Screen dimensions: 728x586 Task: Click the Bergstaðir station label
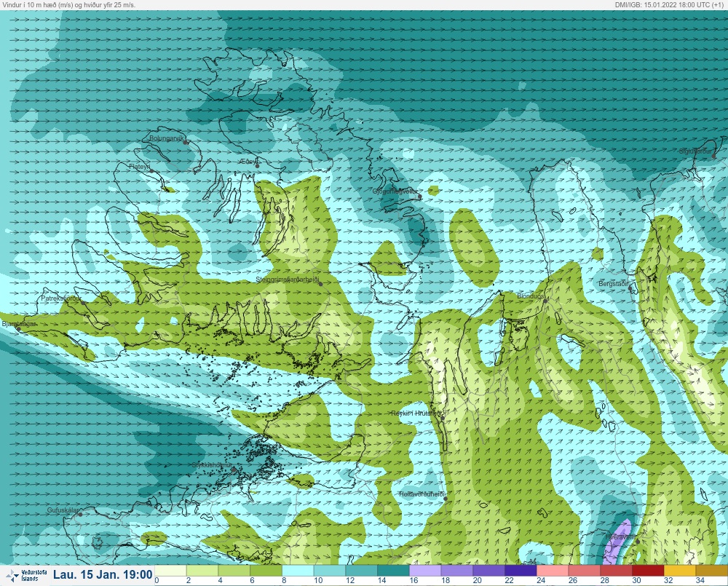click(x=613, y=284)
